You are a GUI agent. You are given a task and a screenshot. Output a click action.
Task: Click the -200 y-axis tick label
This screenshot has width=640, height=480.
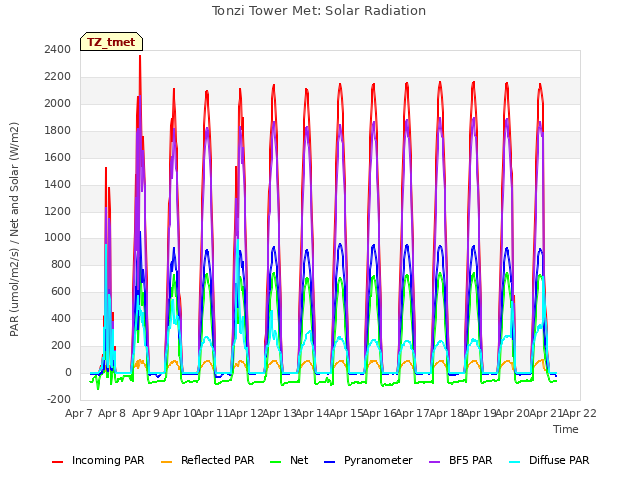tap(59, 399)
